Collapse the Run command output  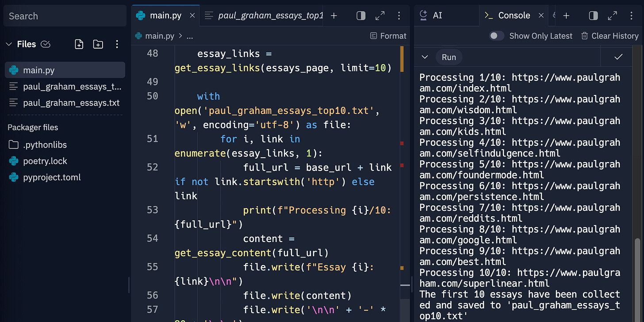click(424, 57)
